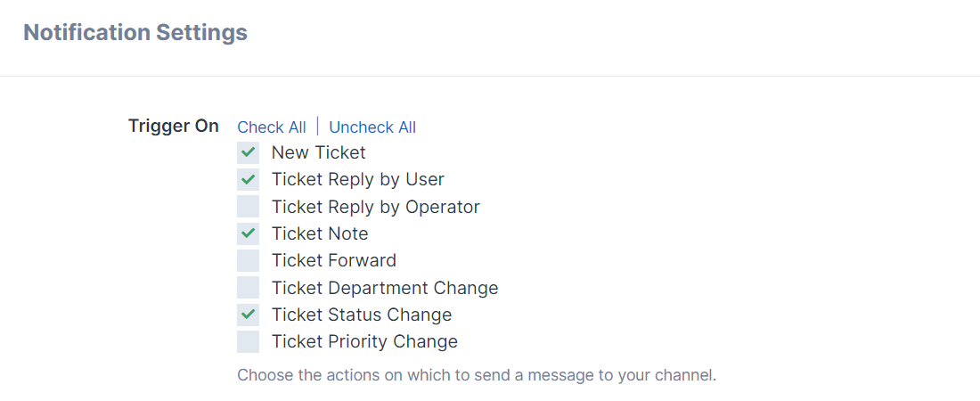
Task: Click the 'New Ticket' label text
Action: point(318,152)
